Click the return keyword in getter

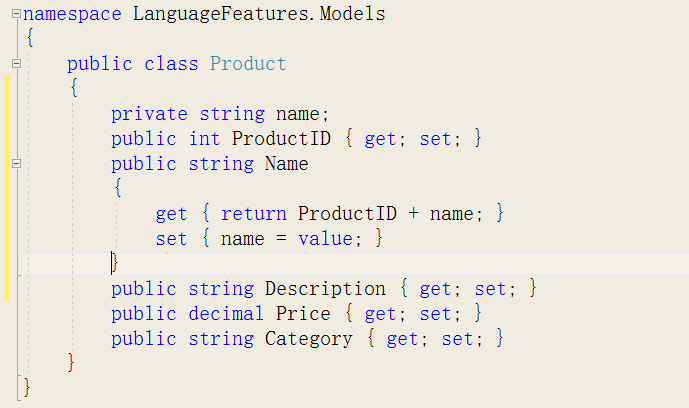[254, 214]
